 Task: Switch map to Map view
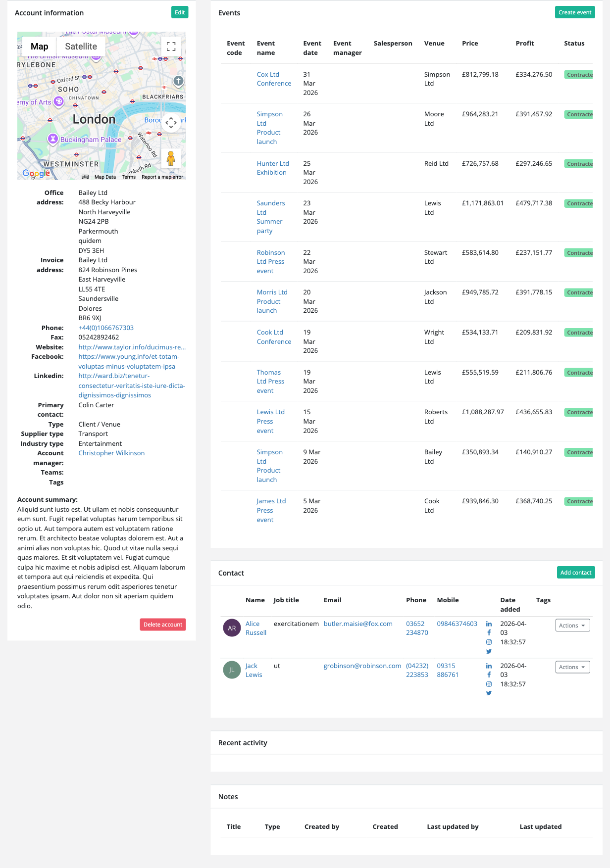40,47
